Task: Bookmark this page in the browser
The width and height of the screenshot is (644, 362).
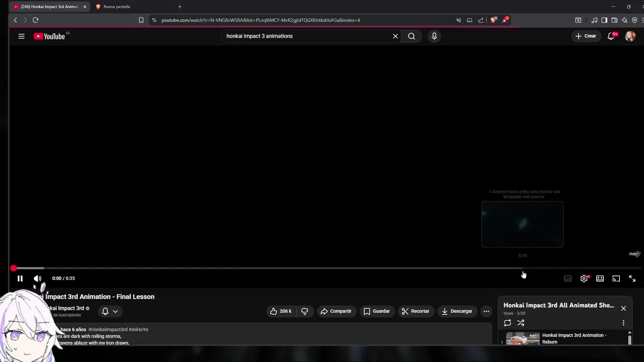Action: pos(141,20)
